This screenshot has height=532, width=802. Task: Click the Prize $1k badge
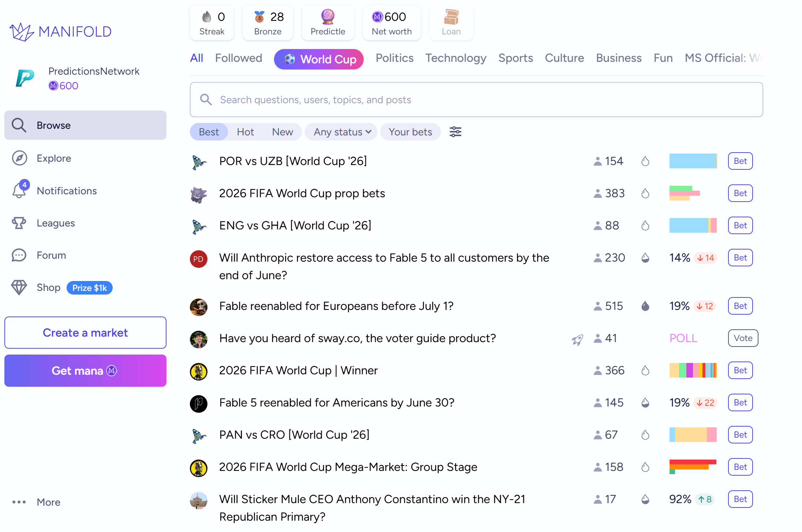(90, 288)
